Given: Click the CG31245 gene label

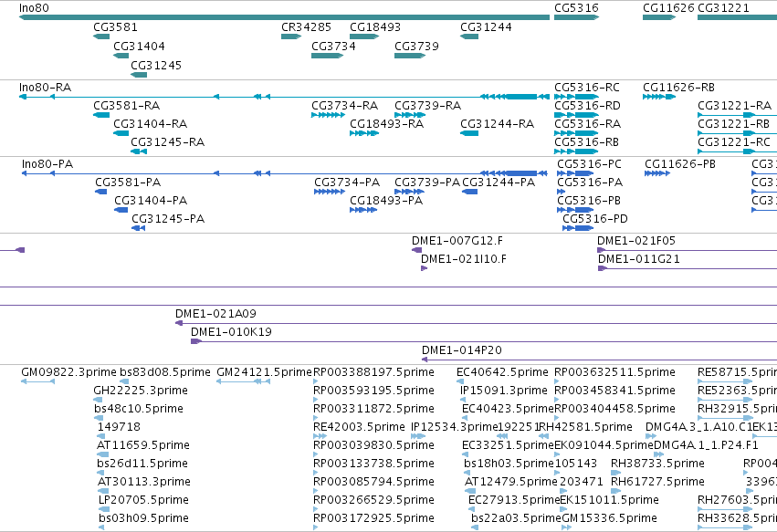Looking at the screenshot, I should coord(156,66).
